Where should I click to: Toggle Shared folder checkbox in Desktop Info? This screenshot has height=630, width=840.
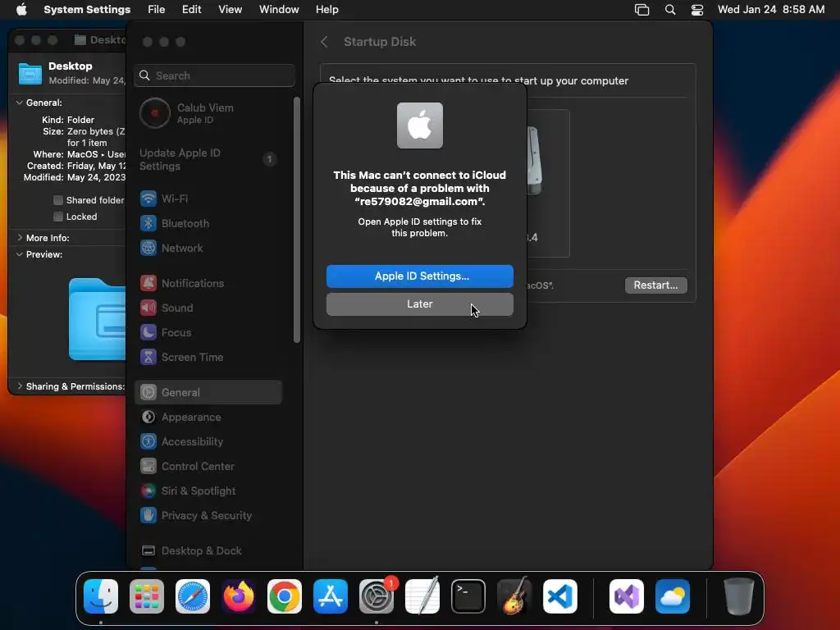58,200
